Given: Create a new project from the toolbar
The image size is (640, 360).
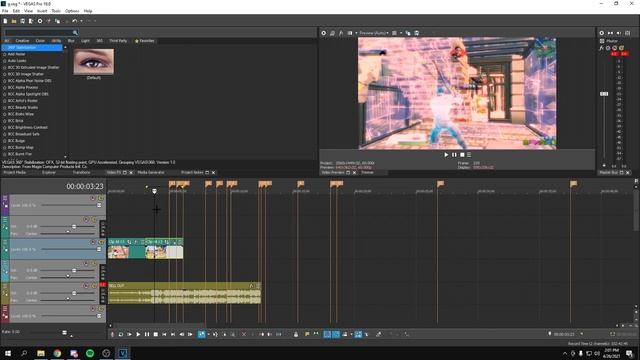Looking at the screenshot, I should pos(5,21).
